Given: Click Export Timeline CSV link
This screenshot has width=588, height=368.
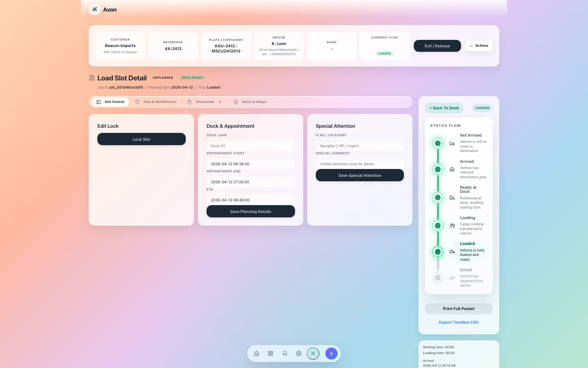Looking at the screenshot, I should click(x=459, y=322).
